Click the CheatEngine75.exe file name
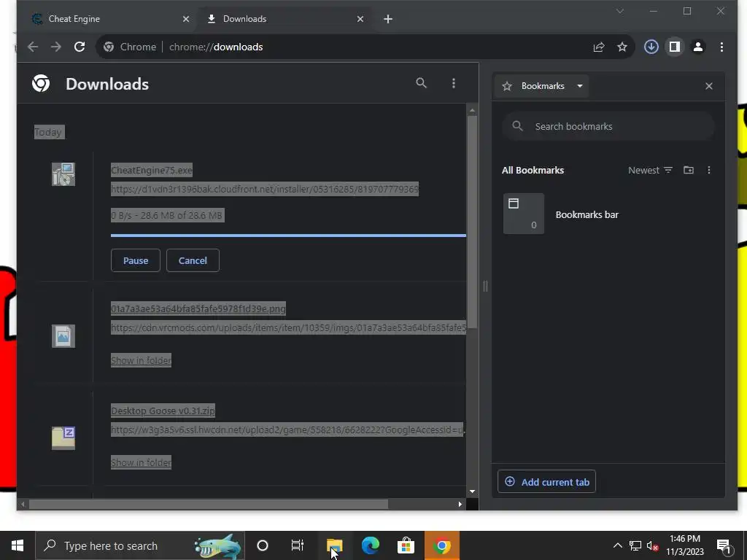This screenshot has height=560, width=747. tap(152, 170)
